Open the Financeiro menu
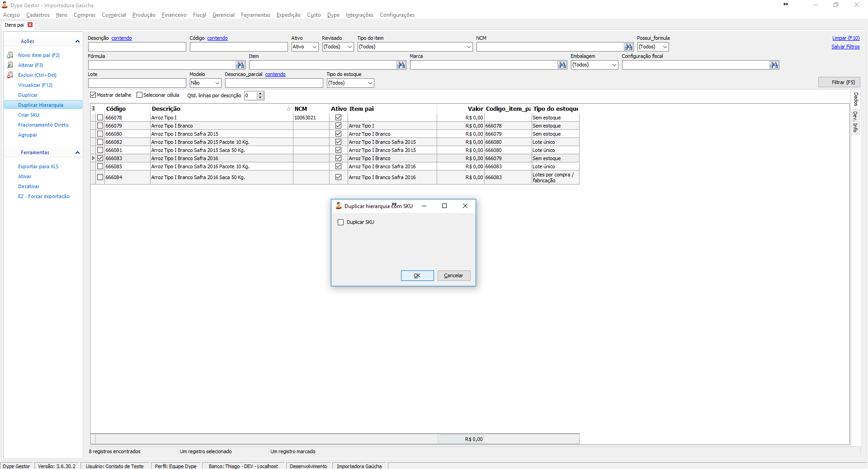 point(174,15)
